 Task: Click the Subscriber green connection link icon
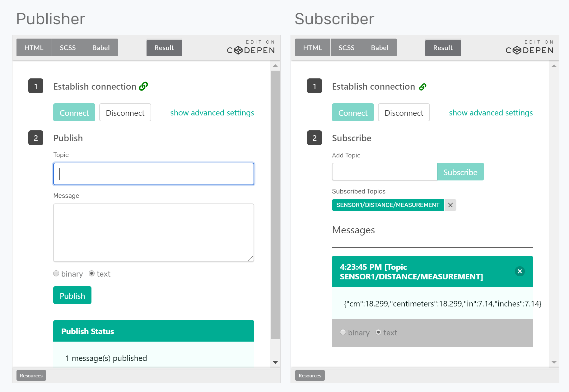422,87
